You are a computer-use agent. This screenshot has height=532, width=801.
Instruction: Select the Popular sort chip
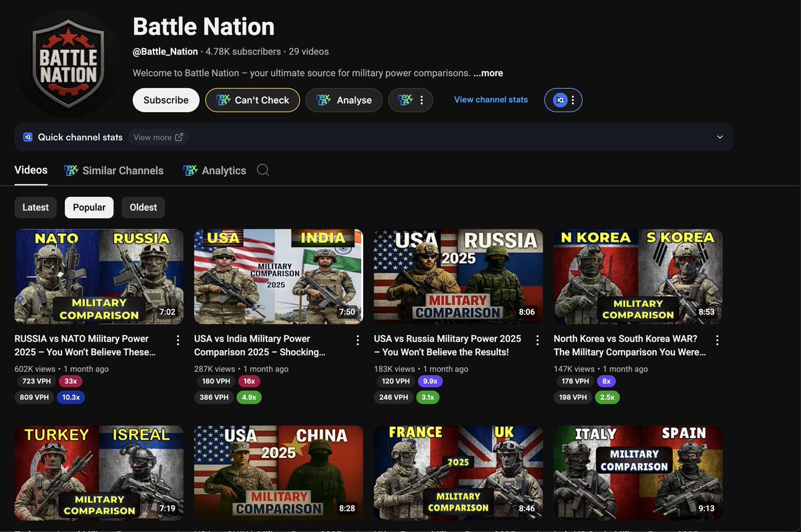coord(89,208)
